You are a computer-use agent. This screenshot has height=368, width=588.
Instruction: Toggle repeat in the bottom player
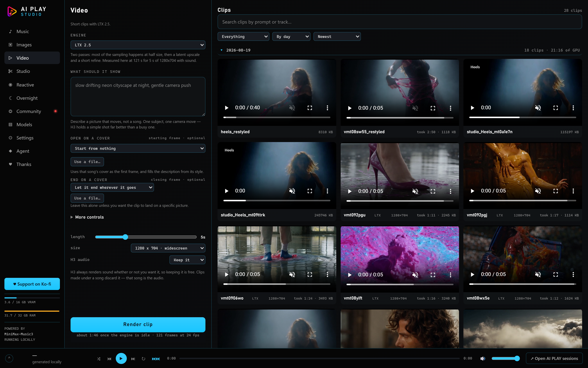143,359
